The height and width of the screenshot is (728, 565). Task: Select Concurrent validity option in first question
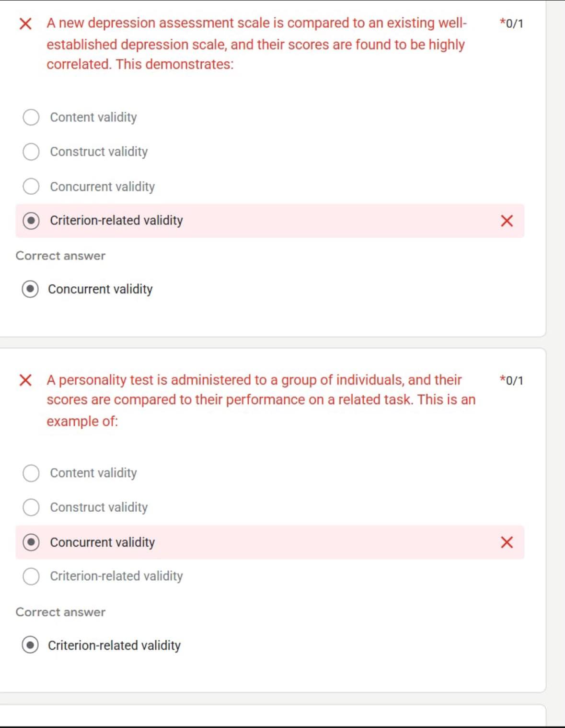[31, 186]
